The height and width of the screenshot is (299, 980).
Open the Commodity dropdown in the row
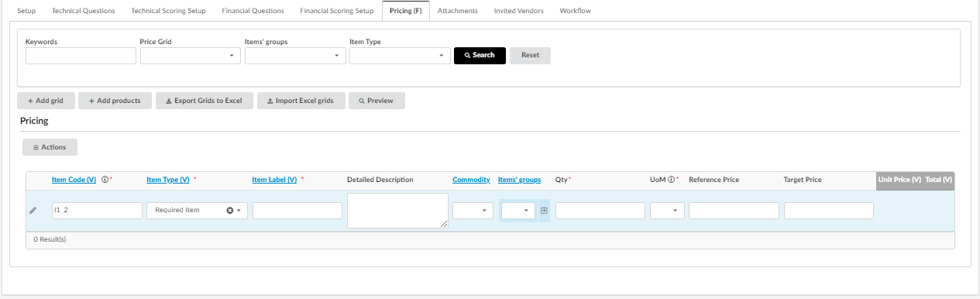click(x=473, y=211)
